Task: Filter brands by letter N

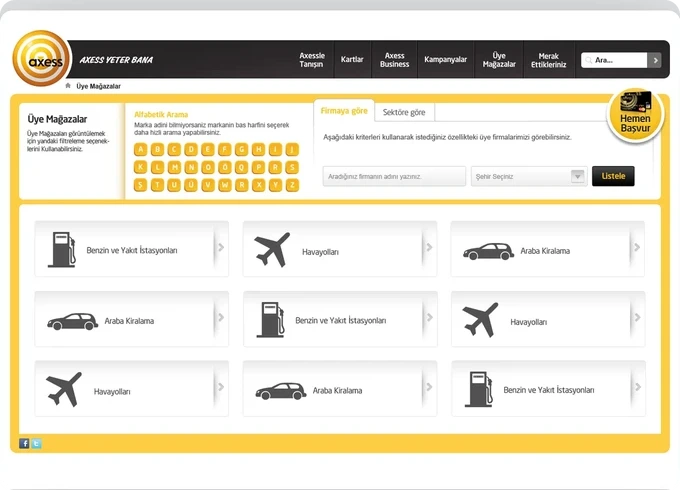Action: pos(191,167)
